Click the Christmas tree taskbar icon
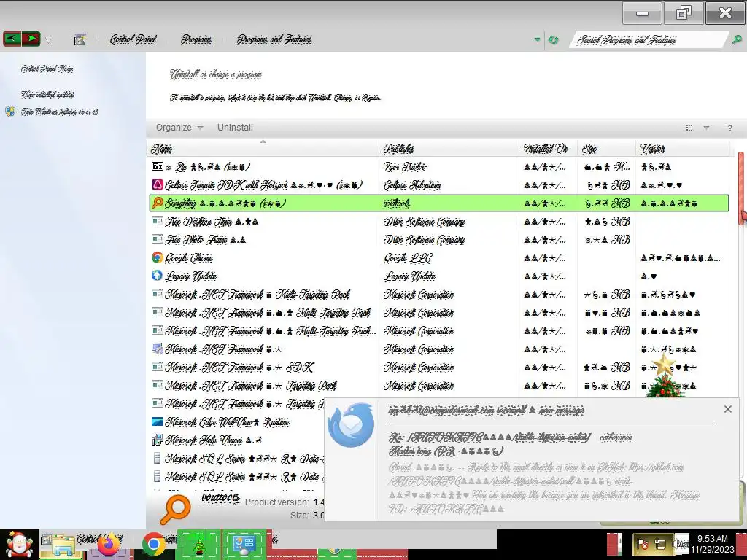The image size is (747, 560). pyautogui.click(x=198, y=544)
